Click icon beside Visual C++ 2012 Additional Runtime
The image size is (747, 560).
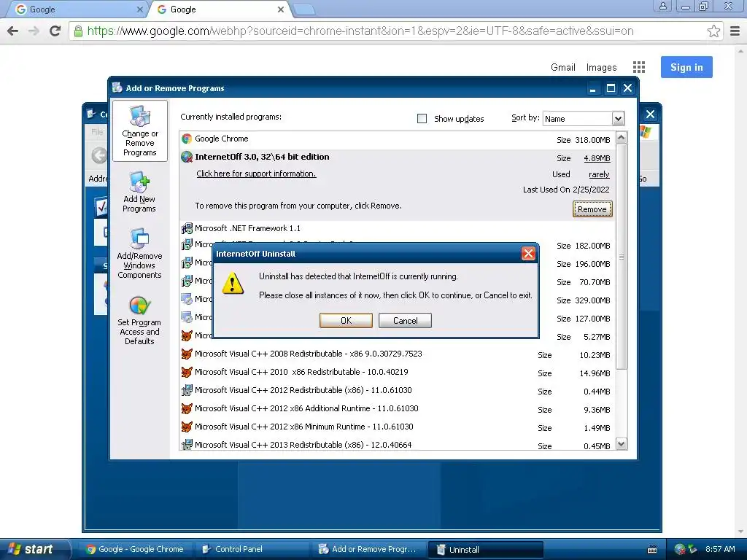click(x=187, y=408)
